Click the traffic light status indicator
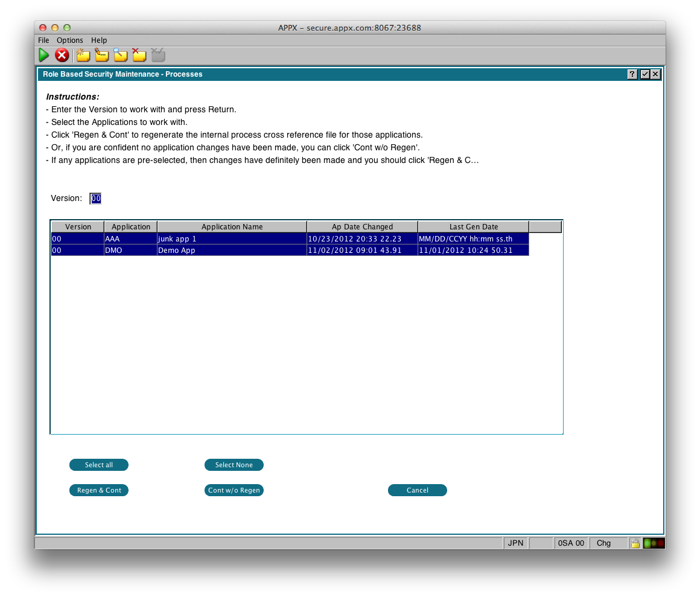The height and width of the screenshot is (597, 700). pos(654,543)
